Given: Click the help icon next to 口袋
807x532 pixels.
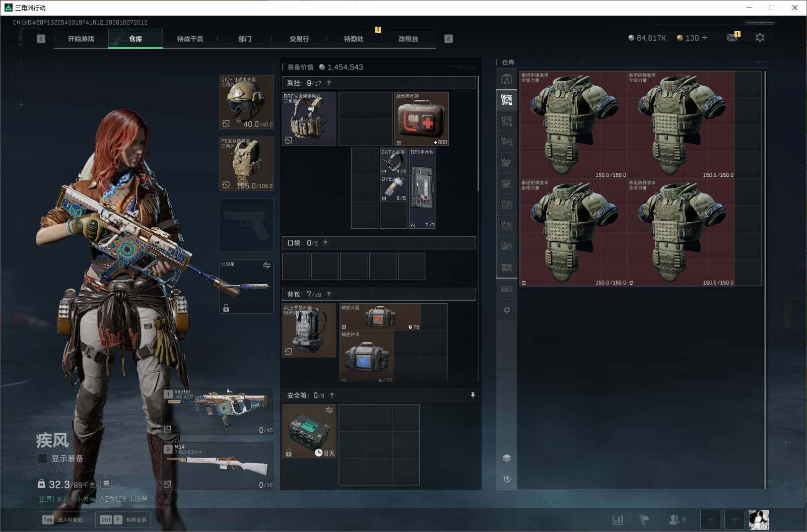Looking at the screenshot, I should [x=325, y=243].
